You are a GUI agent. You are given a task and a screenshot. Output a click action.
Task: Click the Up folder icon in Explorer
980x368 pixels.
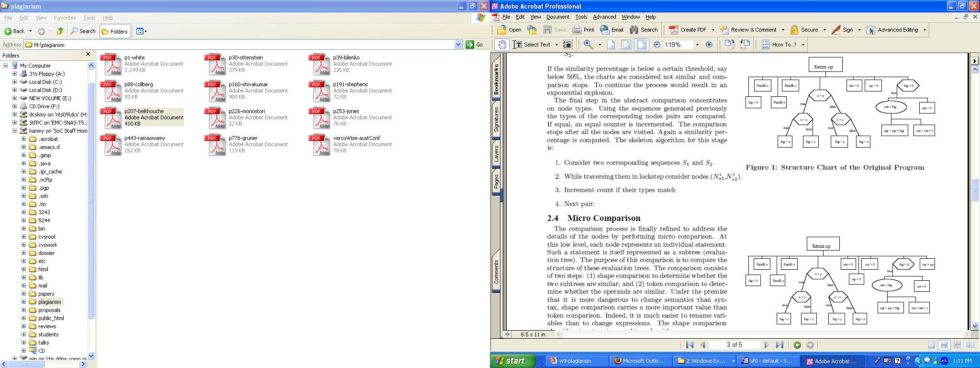[60, 31]
